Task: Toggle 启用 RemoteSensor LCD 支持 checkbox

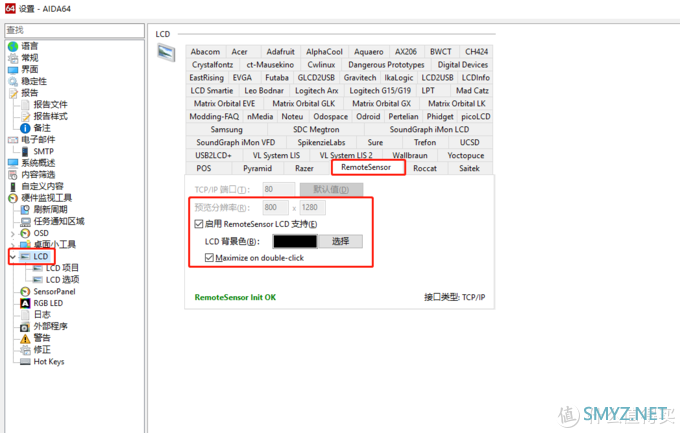Action: [x=199, y=224]
